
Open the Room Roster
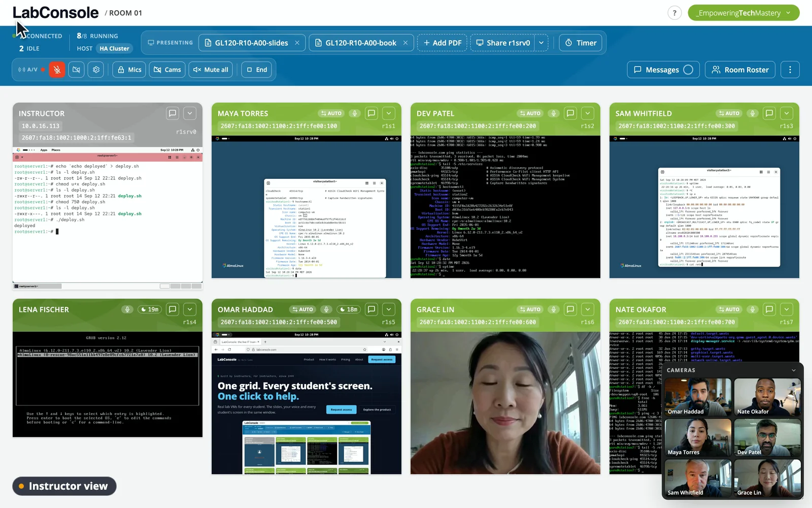tap(740, 70)
